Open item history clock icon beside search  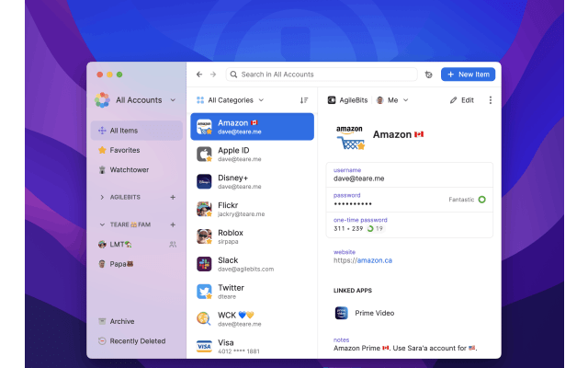pos(429,75)
